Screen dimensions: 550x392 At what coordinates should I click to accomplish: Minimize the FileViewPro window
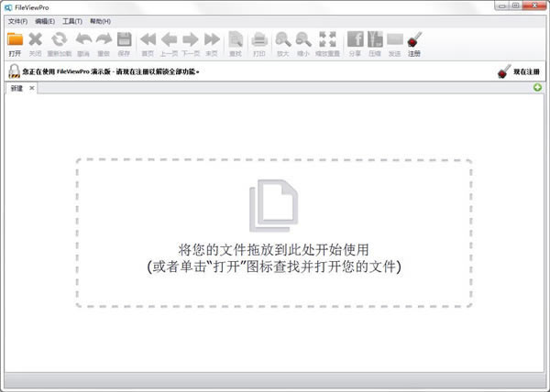(502, 5)
